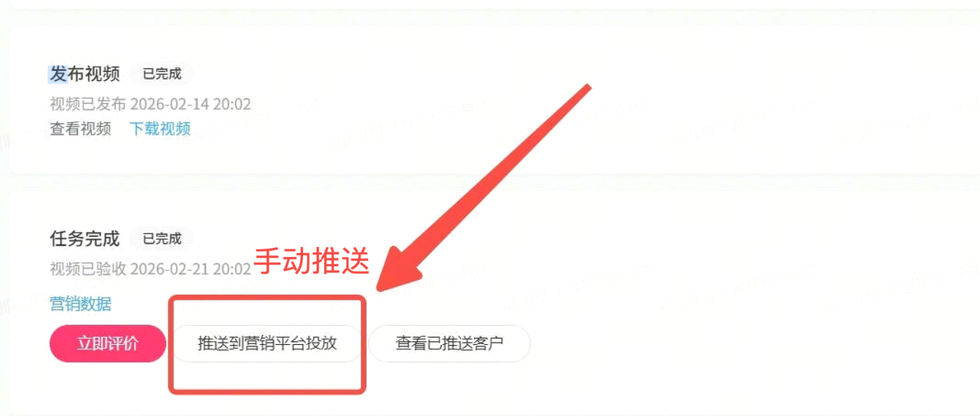This screenshot has height=416, width=980.
Task: Click the 已完成 badge beside 发布视频
Action: 162,74
